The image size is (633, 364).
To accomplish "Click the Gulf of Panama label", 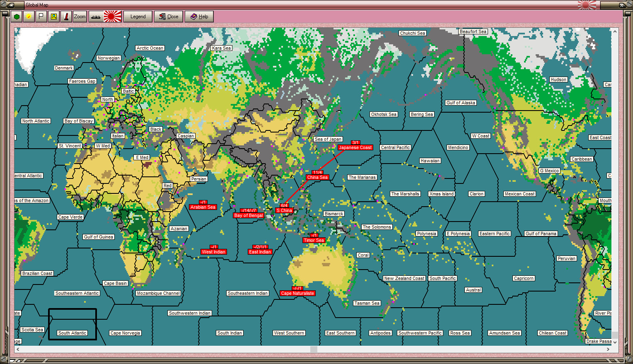I will (541, 234).
